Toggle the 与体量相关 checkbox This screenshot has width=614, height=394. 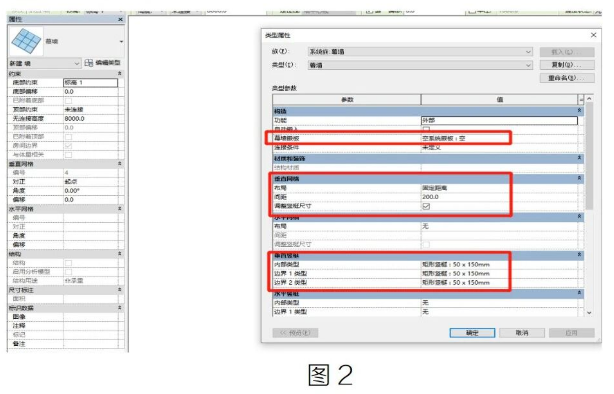(69, 155)
